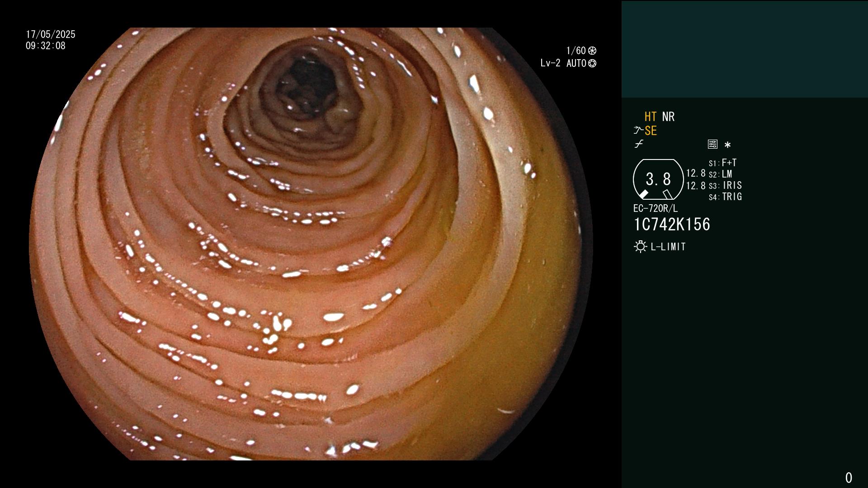Click the settings sliders icon

(x=712, y=144)
